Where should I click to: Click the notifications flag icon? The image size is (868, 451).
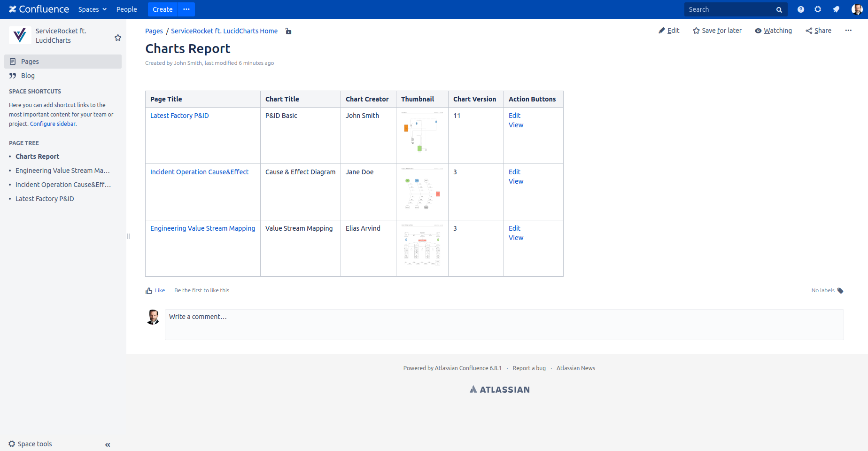(x=836, y=9)
